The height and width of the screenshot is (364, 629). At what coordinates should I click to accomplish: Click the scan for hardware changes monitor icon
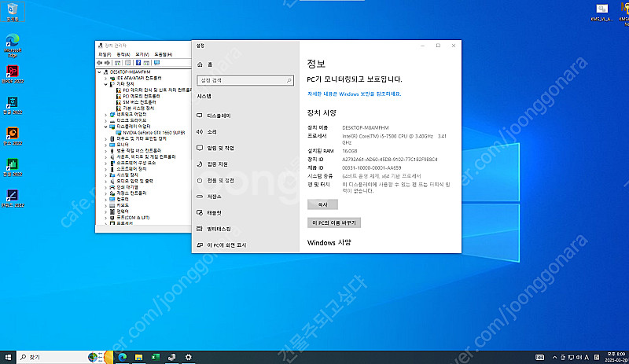156,63
